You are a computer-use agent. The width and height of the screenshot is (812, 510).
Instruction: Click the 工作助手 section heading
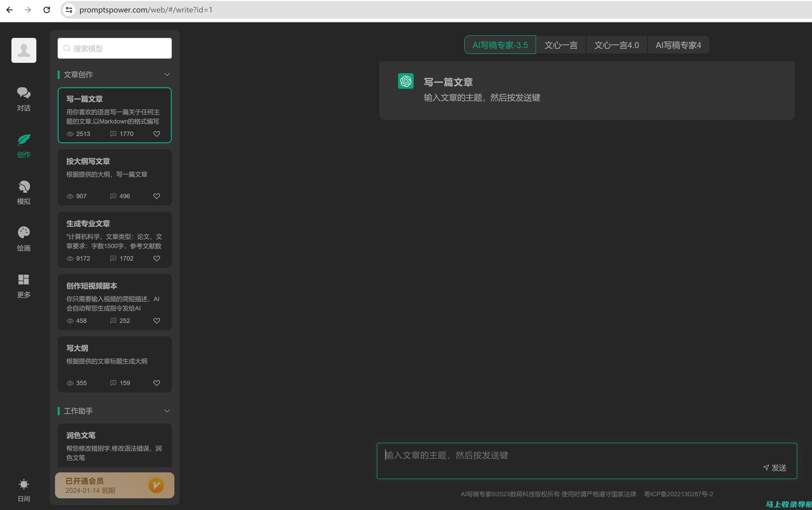(78, 411)
